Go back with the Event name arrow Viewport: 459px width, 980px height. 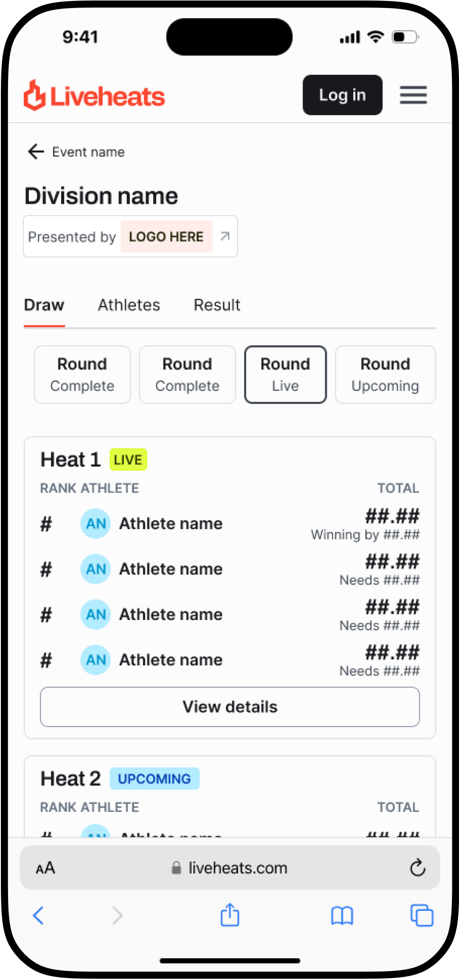click(x=36, y=152)
